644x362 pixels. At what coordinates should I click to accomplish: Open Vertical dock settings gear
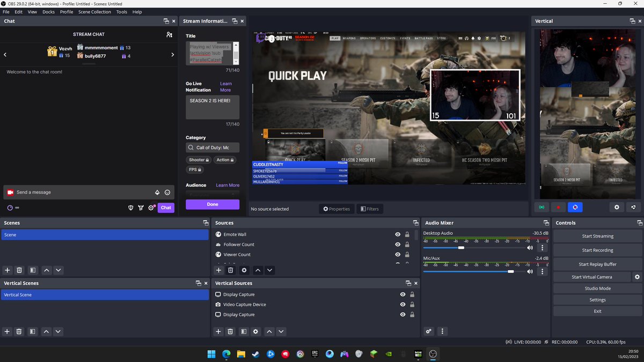click(617, 207)
